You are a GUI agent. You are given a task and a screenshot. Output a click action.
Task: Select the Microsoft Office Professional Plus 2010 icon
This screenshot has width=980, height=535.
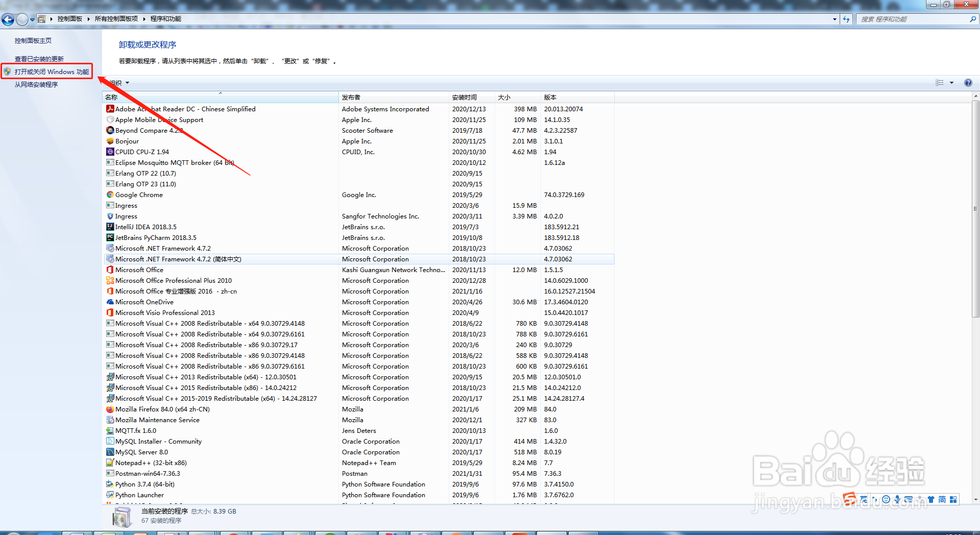tap(110, 280)
